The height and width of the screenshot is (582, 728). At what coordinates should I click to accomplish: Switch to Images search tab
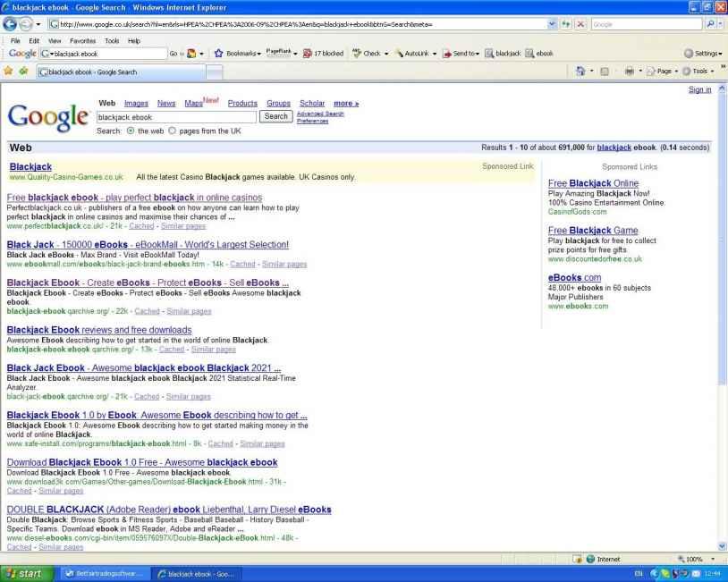(x=136, y=104)
